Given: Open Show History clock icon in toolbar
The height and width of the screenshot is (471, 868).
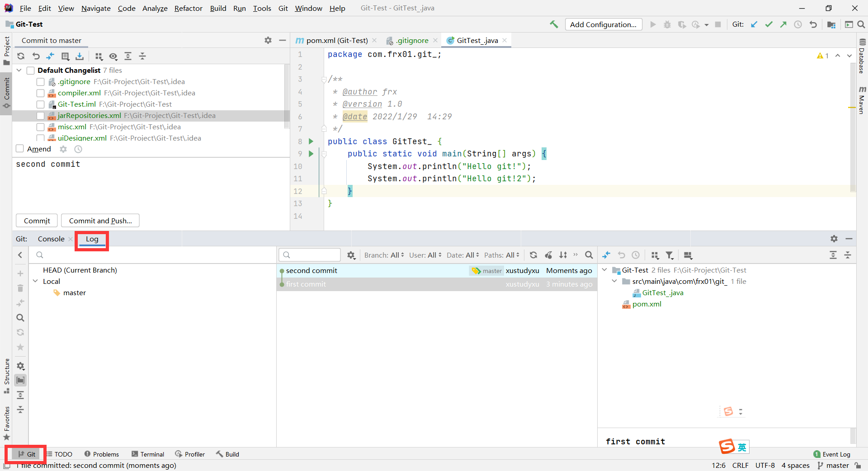Looking at the screenshot, I should point(798,24).
